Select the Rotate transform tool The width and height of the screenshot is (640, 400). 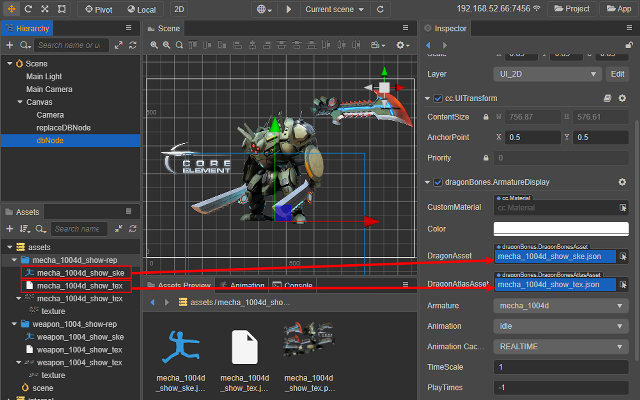tap(28, 9)
